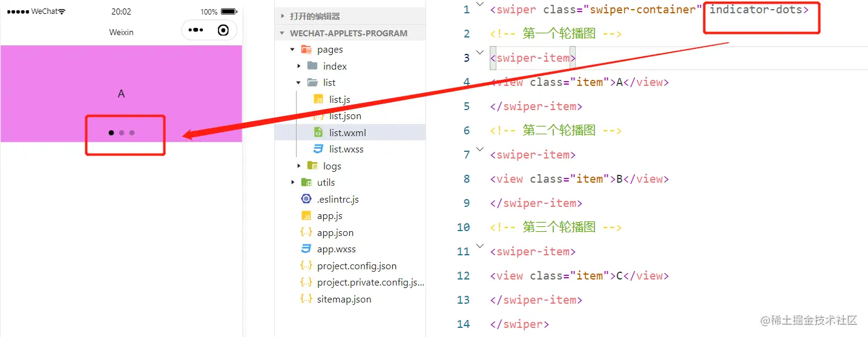This screenshot has width=868, height=337.
Task: Click the closing </swiper> tag on line 14
Action: (519, 324)
